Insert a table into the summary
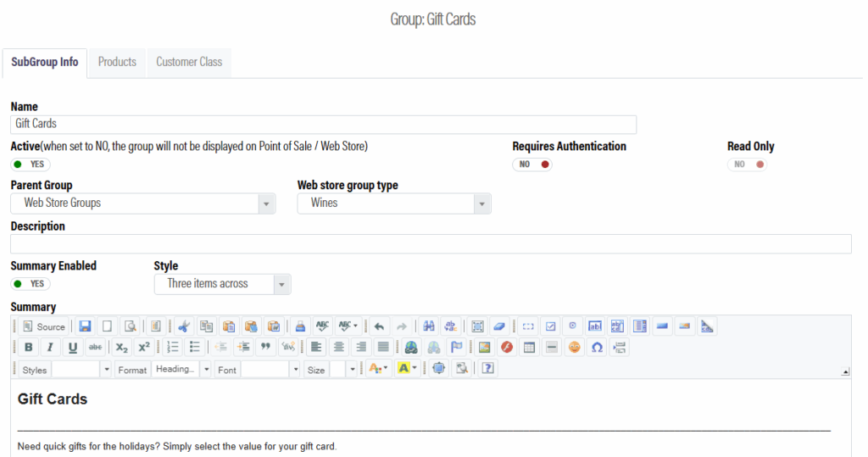Image resolution: width=868 pixels, height=457 pixels. 529,347
